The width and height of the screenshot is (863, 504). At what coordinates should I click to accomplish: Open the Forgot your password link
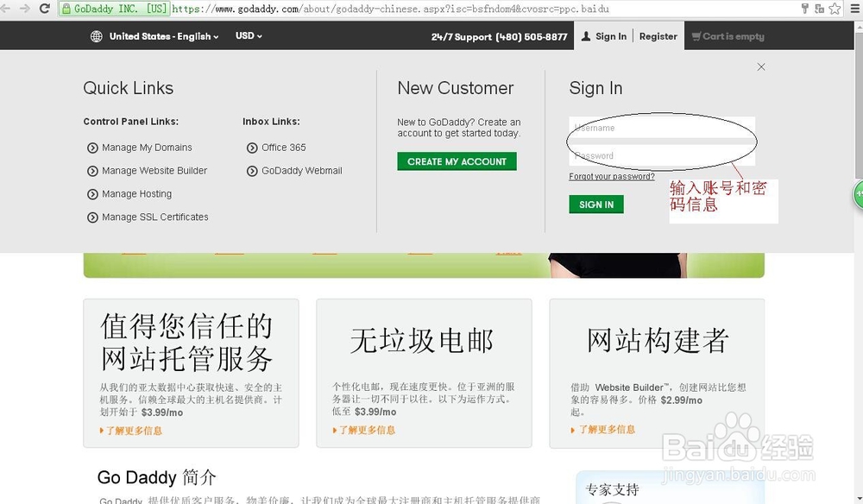pos(612,176)
